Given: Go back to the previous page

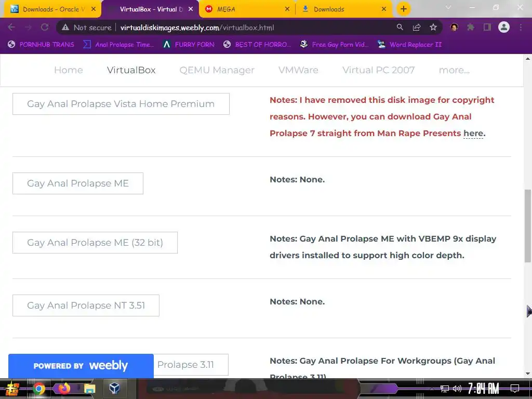Looking at the screenshot, I should (x=11, y=28).
